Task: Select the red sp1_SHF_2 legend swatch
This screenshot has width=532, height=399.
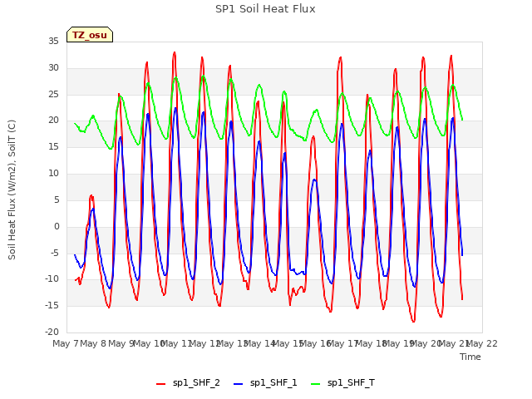Action: pyautogui.click(x=160, y=384)
